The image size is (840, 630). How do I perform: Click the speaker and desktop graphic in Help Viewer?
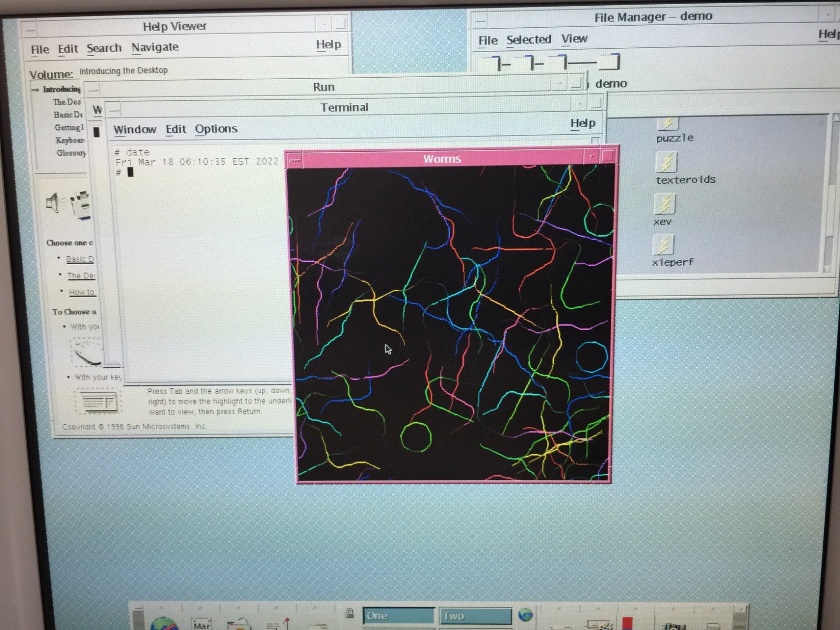(x=68, y=204)
